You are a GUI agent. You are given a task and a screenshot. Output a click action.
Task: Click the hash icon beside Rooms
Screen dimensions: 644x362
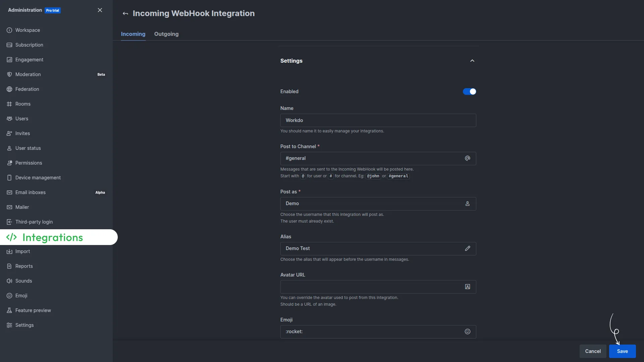pos(9,104)
